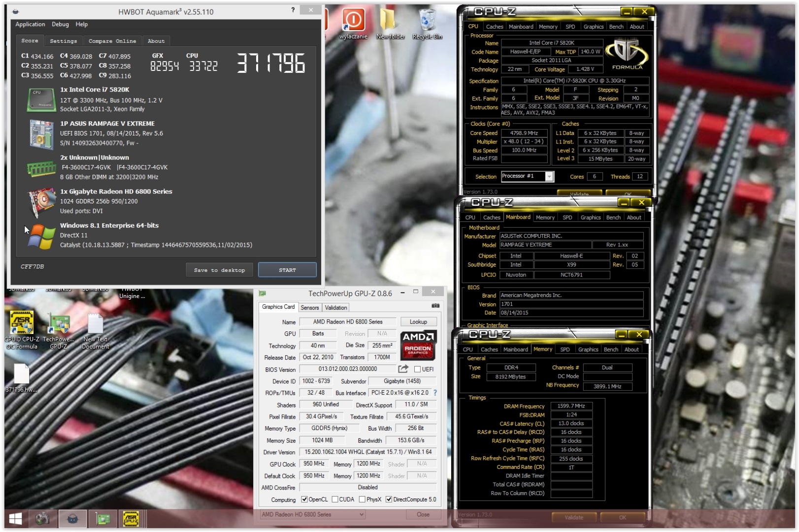Open the wylaczanie shutdown desktop icon
The width and height of the screenshot is (799, 532).
point(353,23)
